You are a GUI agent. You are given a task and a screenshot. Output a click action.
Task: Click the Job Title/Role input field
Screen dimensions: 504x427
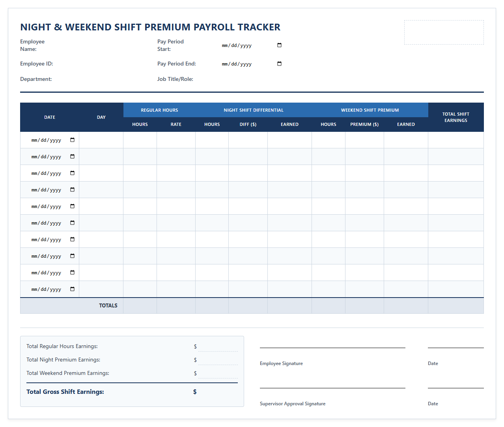click(x=252, y=79)
